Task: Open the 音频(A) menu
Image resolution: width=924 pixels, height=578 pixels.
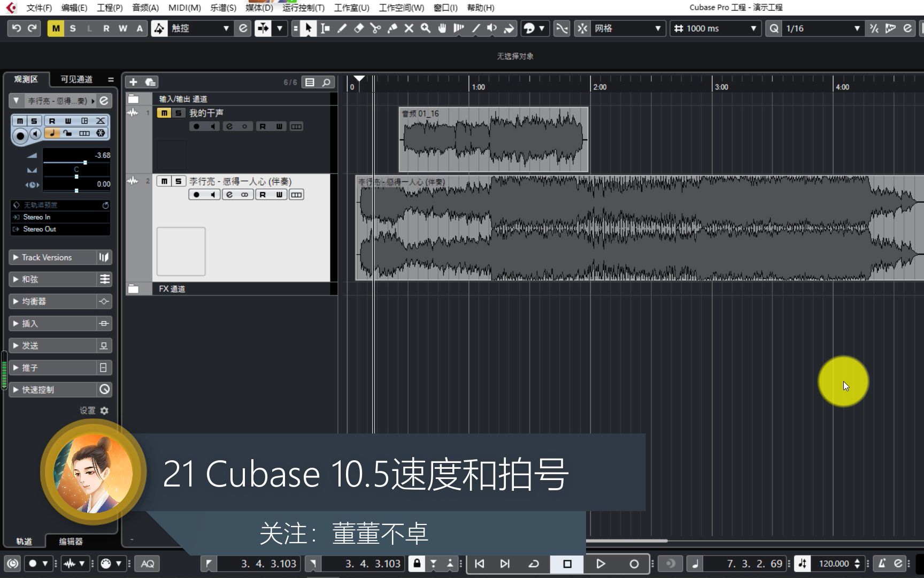Action: [145, 7]
